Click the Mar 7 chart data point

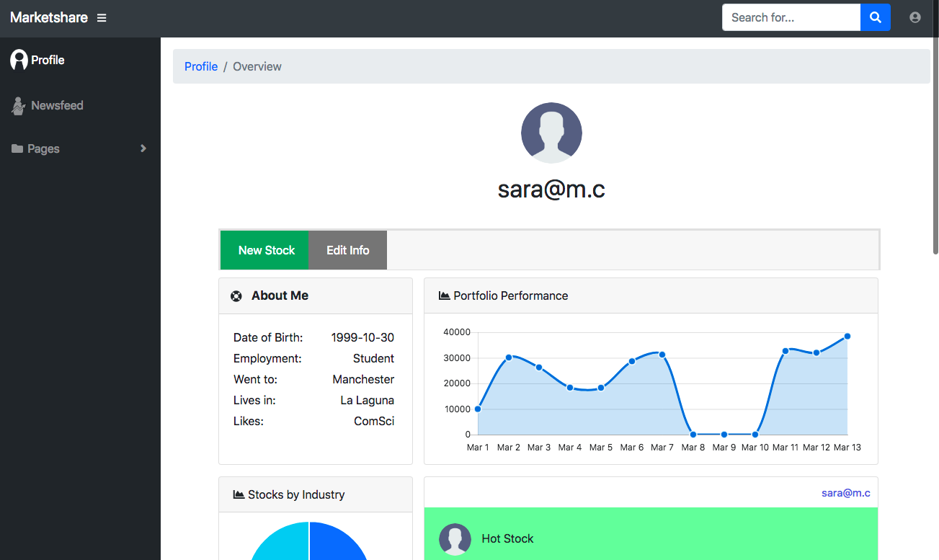pyautogui.click(x=662, y=355)
